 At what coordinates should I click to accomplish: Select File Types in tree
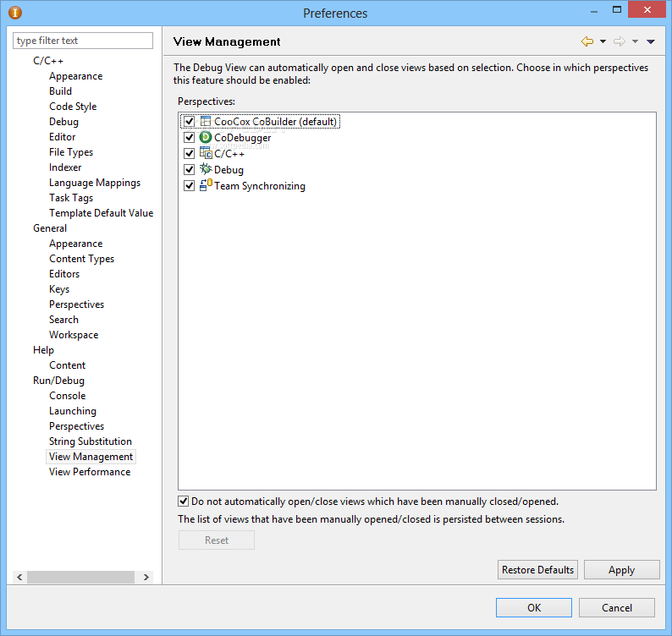[71, 152]
